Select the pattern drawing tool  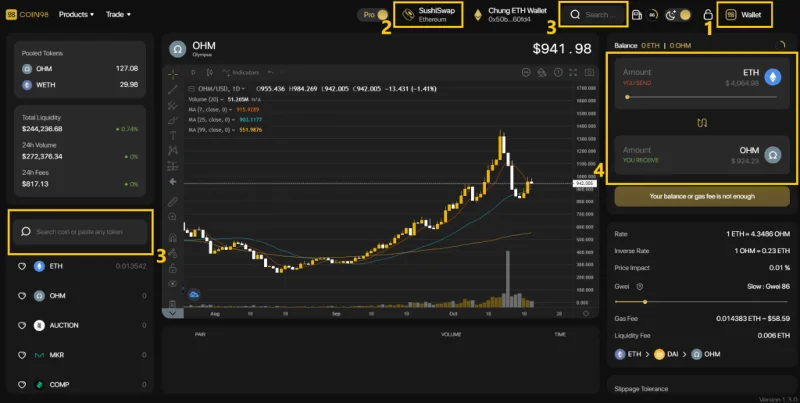click(173, 150)
